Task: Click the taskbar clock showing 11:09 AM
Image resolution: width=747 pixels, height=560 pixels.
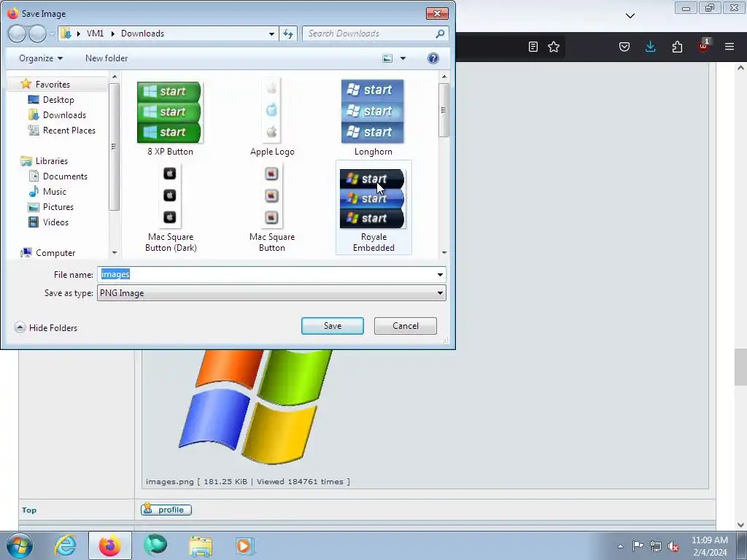Action: tap(709, 546)
